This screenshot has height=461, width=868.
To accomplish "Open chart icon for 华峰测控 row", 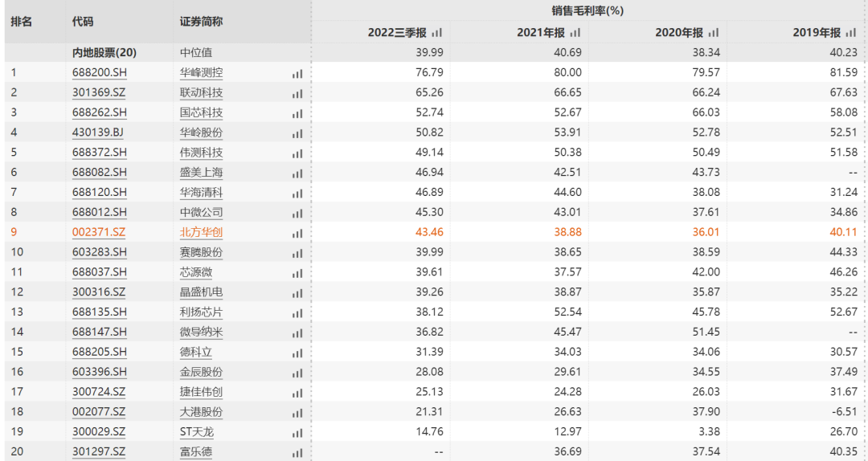I will (x=297, y=74).
